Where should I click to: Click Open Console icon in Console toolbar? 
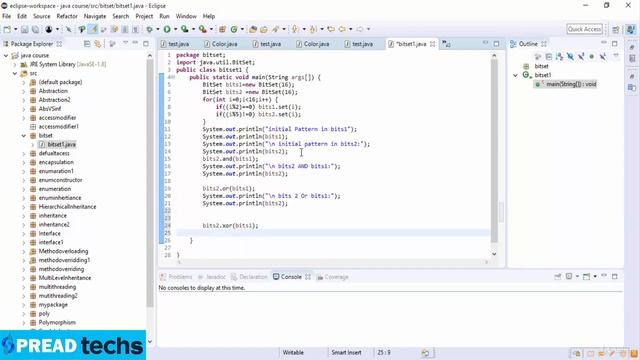coord(587,277)
